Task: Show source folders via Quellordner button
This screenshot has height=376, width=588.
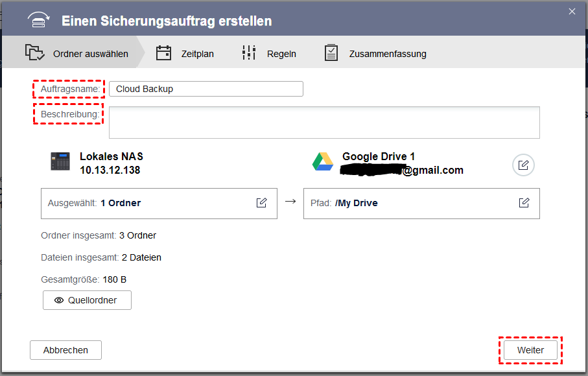Action: [87, 300]
